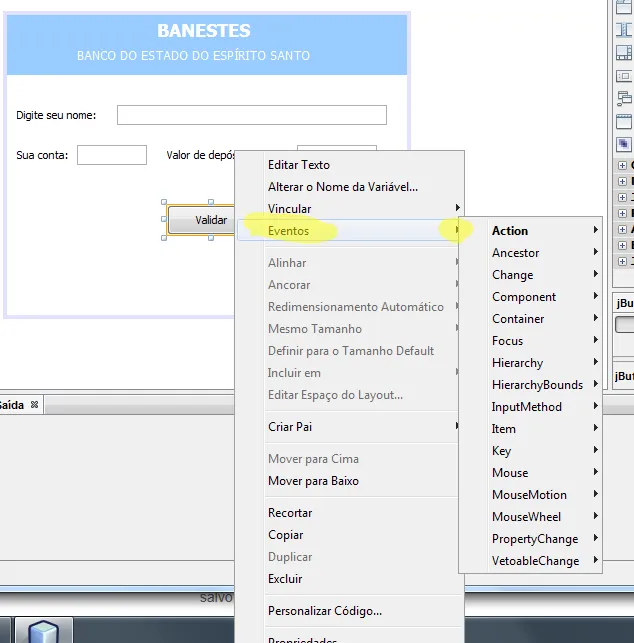Select the Digite seu nome: label
Image resolution: width=634 pixels, height=643 pixels.
tap(56, 115)
